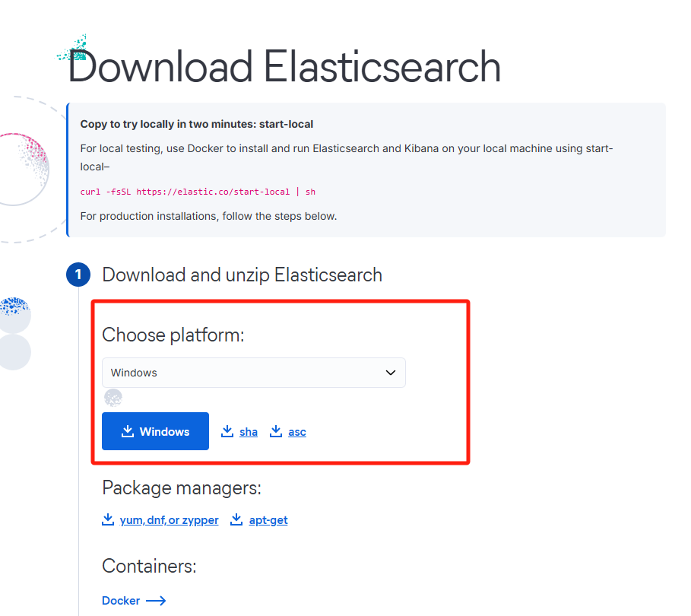Select the curl start-local command text
Image resolution: width=691 pixels, height=616 pixels.
pos(198,192)
